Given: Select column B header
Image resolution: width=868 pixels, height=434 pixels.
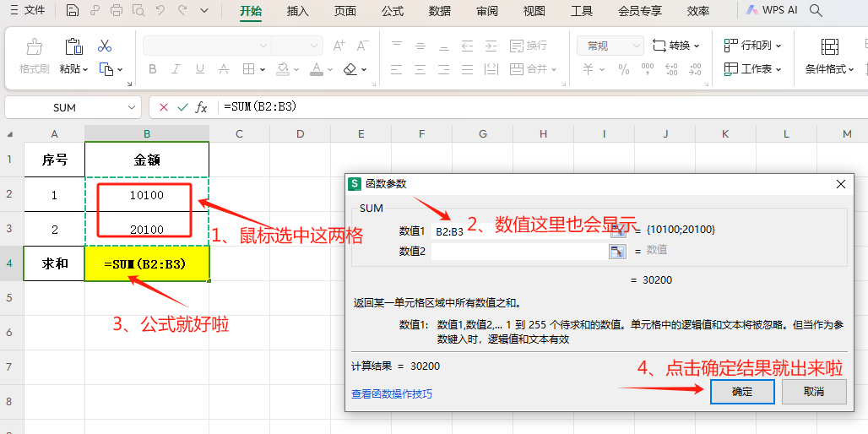Looking at the screenshot, I should tap(147, 133).
